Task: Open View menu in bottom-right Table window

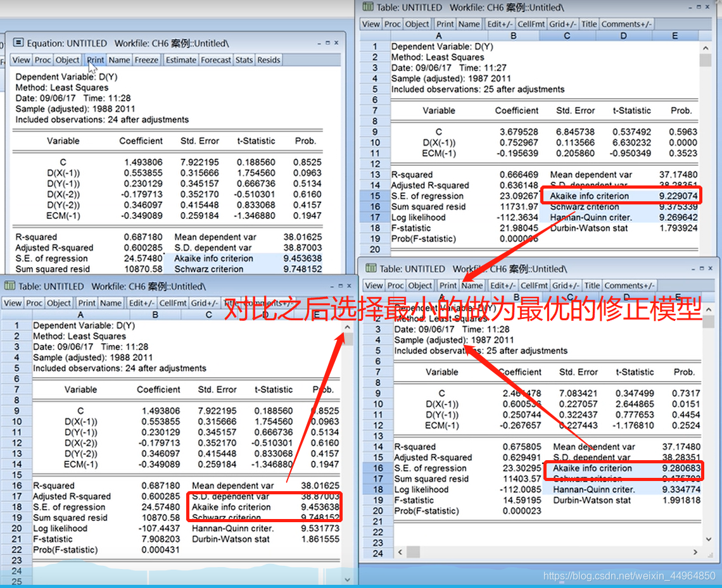Action: [x=374, y=285]
